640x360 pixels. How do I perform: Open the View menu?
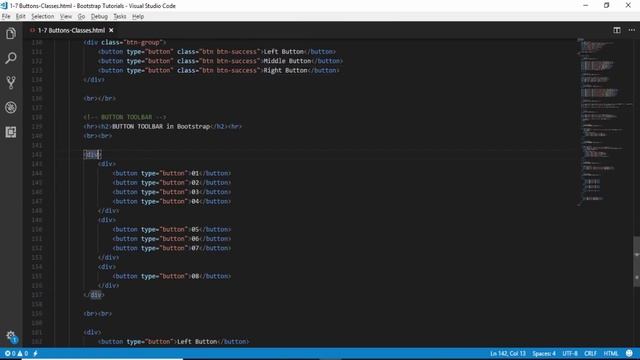pyautogui.click(x=66, y=16)
